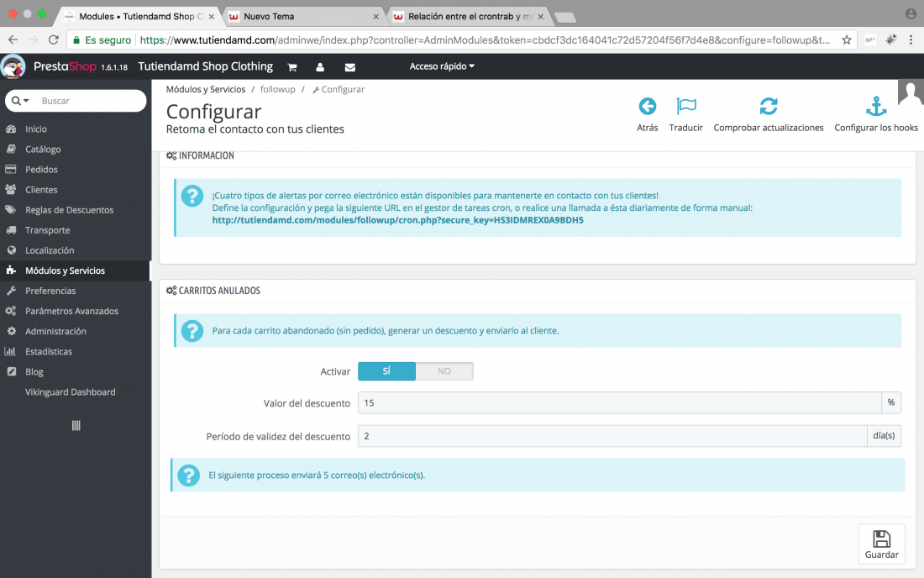Viewport: 924px width, 578px height.
Task: Click the Blog edit icon
Action: coord(11,372)
